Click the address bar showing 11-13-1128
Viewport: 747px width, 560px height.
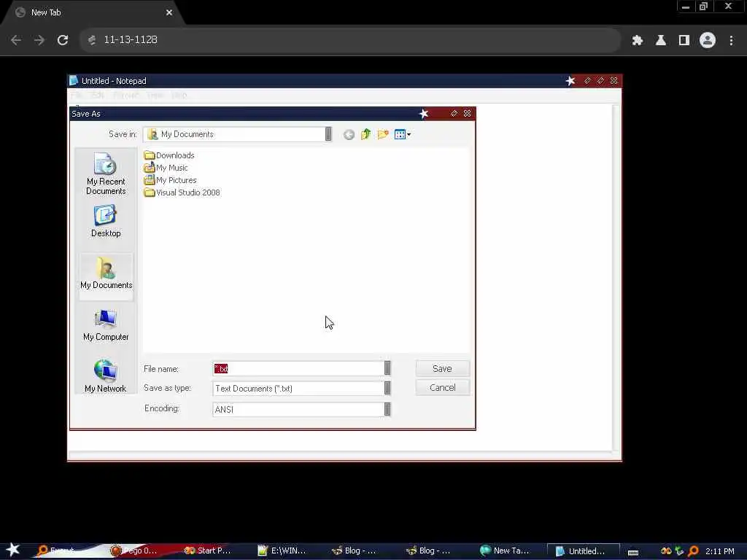click(x=350, y=40)
